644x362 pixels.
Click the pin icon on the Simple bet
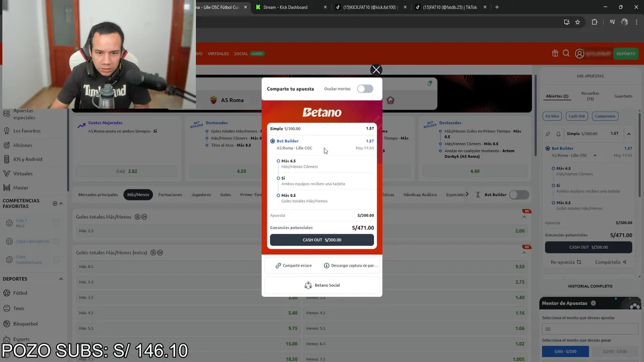point(548,134)
